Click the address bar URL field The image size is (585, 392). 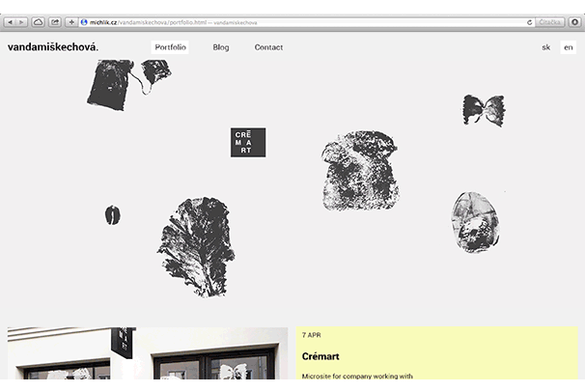(x=290, y=21)
